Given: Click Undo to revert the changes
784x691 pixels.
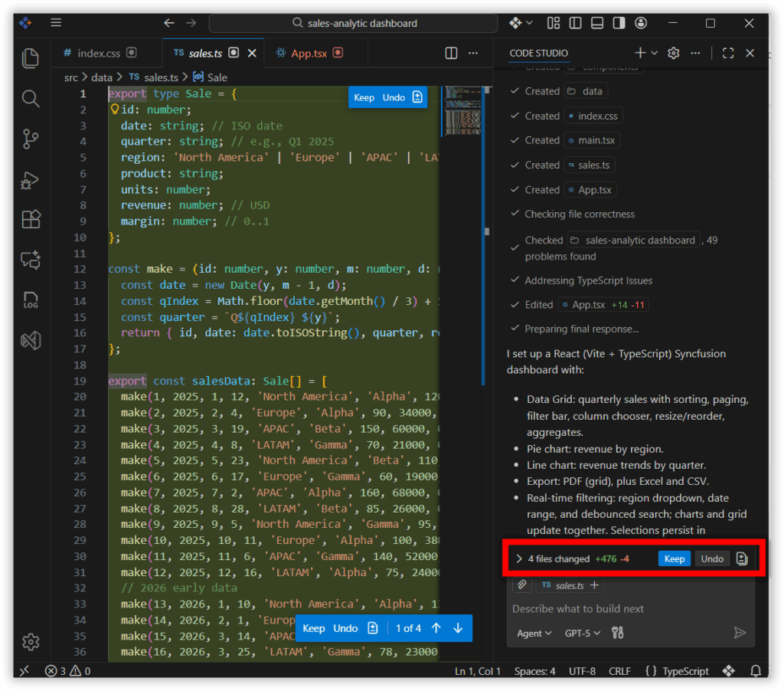Looking at the screenshot, I should tap(711, 558).
